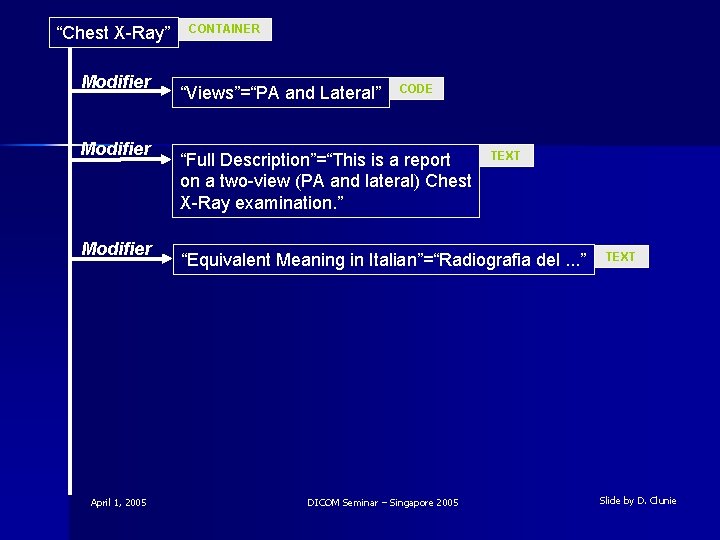Click the Modifier label above Italian meaning arrow
Viewport: 720px width, 540px height.
pos(117,249)
